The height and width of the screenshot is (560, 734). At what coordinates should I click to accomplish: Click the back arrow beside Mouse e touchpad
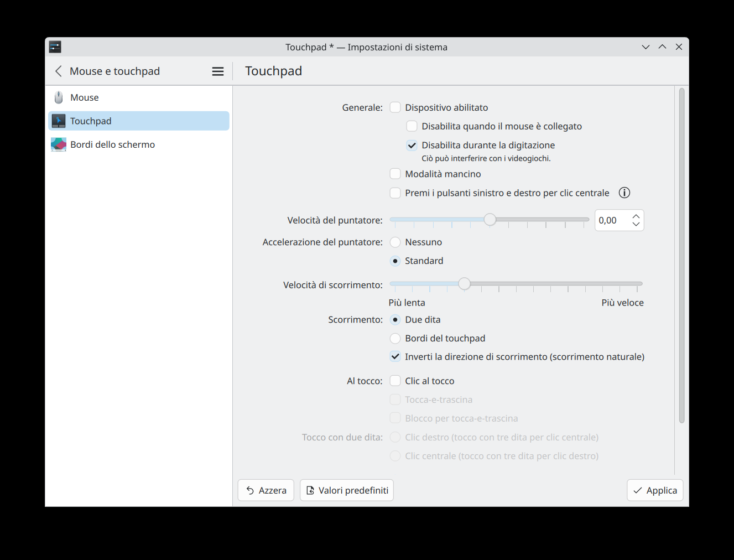(59, 71)
